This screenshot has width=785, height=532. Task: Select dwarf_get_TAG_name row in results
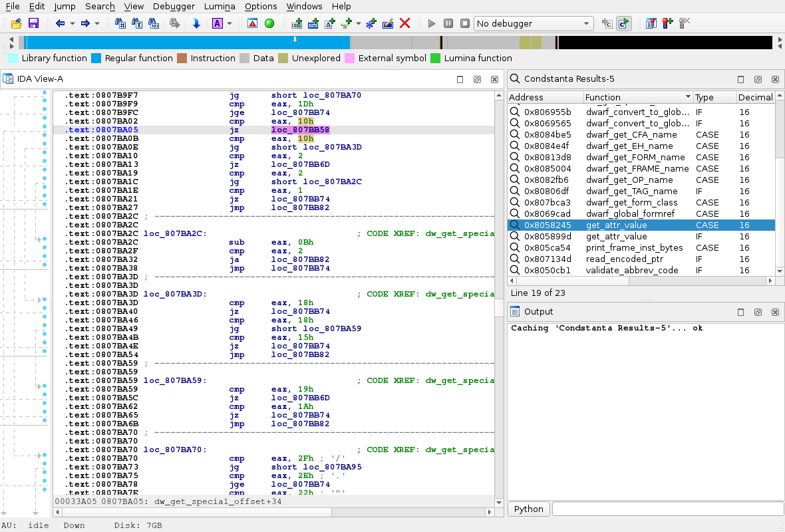tap(631, 191)
